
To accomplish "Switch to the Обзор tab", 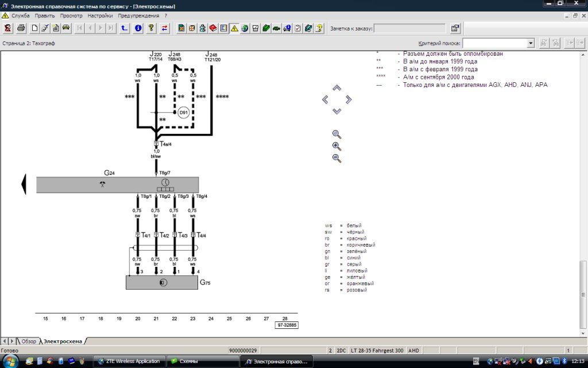I will pos(29,341).
